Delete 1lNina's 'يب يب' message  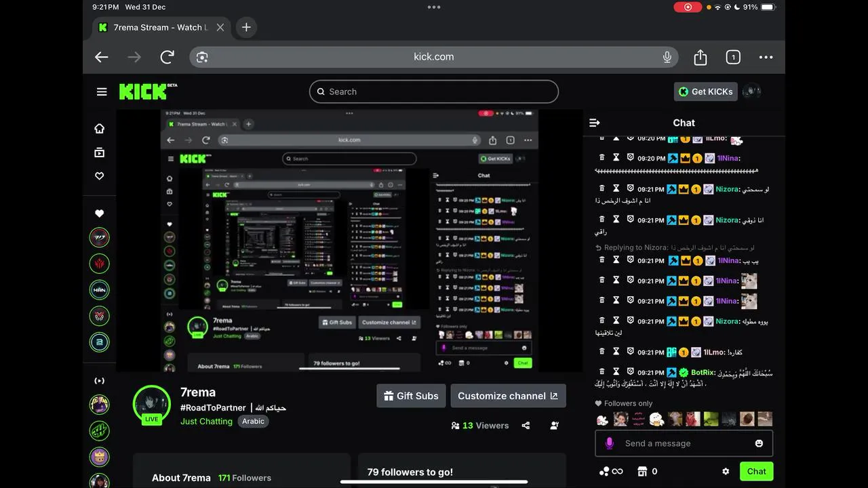pos(601,260)
